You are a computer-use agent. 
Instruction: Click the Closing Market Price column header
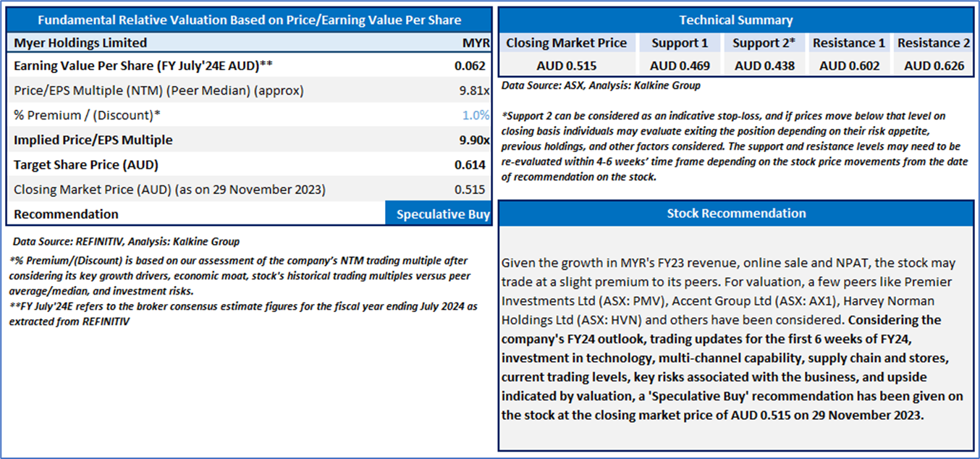pyautogui.click(x=567, y=43)
